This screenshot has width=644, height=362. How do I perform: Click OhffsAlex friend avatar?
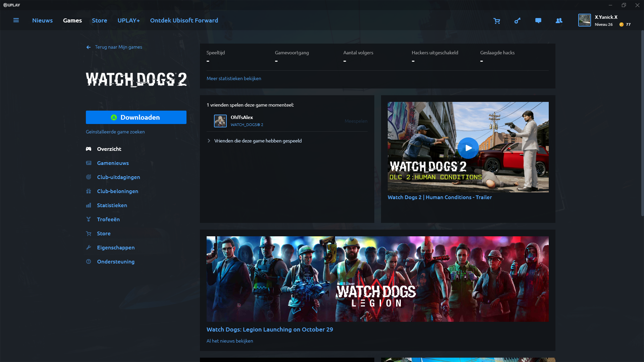(220, 121)
